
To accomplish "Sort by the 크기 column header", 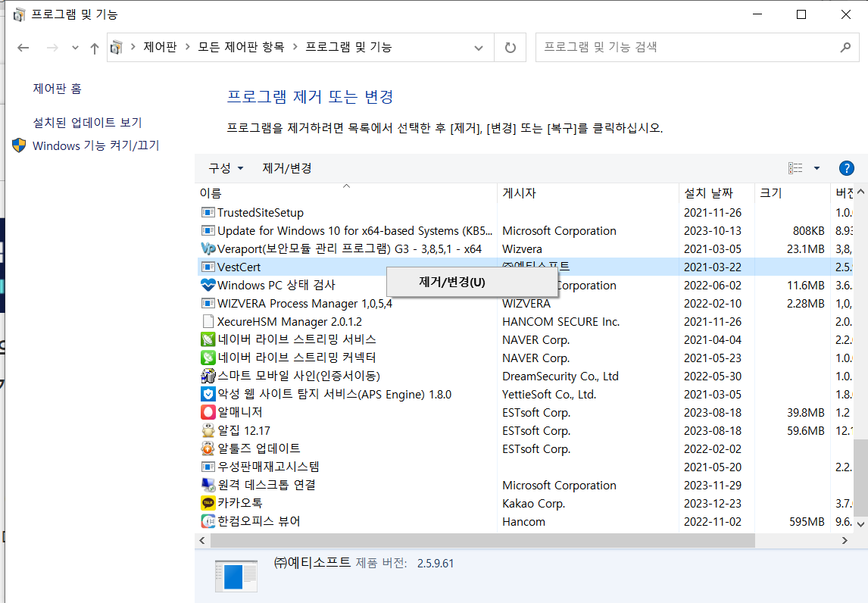I will (792, 193).
